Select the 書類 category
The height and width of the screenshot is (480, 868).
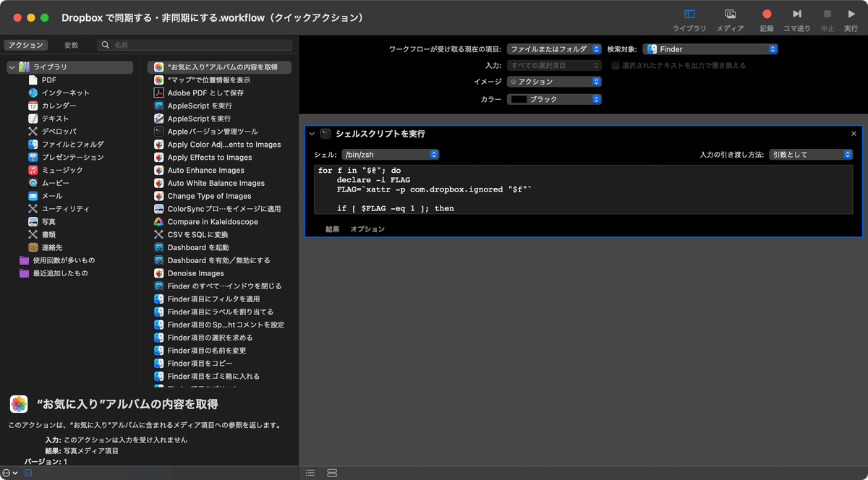click(x=48, y=234)
